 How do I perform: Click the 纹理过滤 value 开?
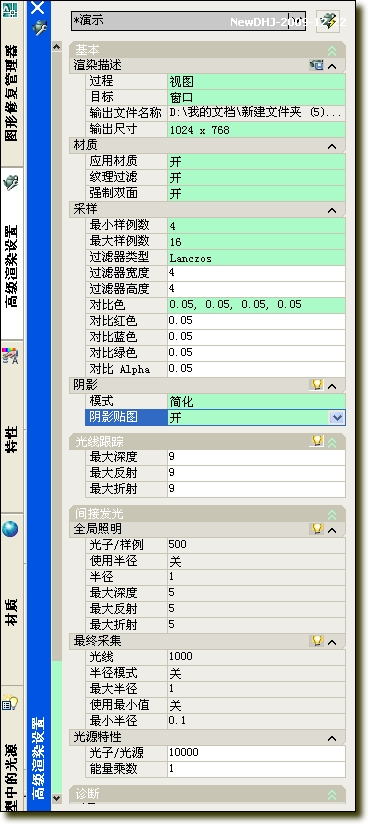tap(257, 177)
